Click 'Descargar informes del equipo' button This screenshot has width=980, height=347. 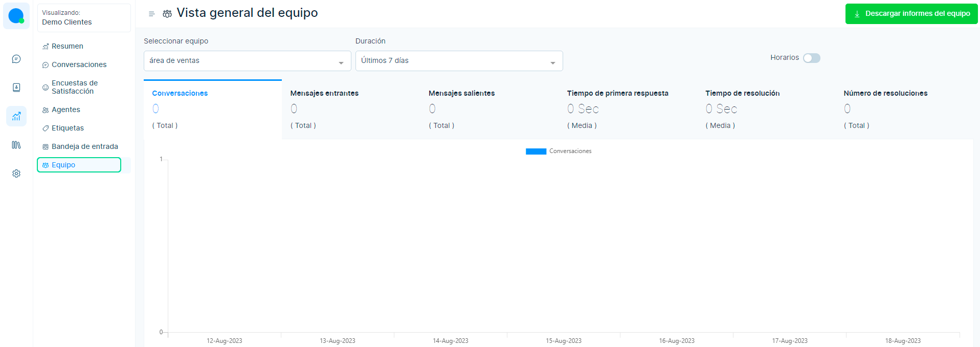[x=911, y=14]
